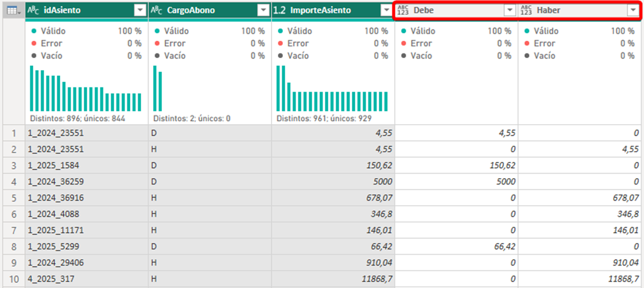Select the Haber column header

(577, 10)
